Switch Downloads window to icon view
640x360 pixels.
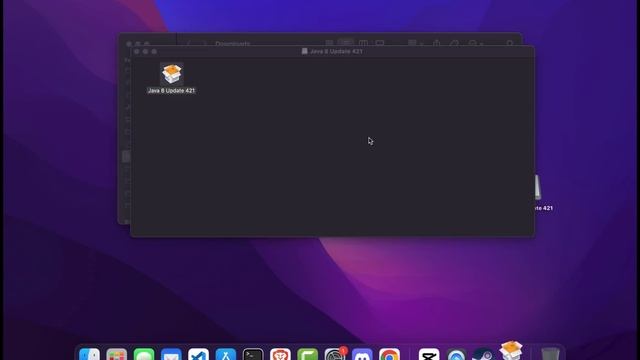coord(329,43)
